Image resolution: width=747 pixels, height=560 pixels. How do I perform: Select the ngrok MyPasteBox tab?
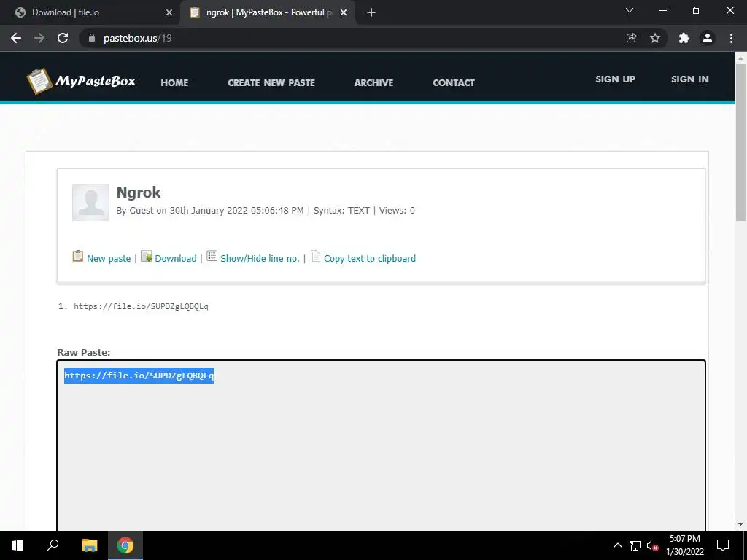point(268,12)
